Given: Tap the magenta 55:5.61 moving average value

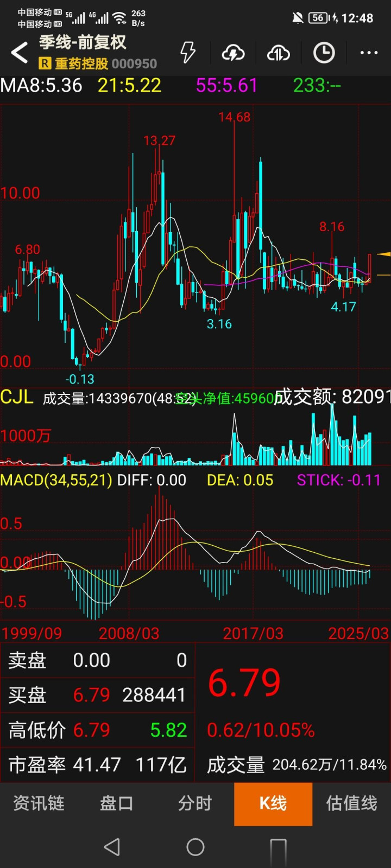Looking at the screenshot, I should 226,85.
